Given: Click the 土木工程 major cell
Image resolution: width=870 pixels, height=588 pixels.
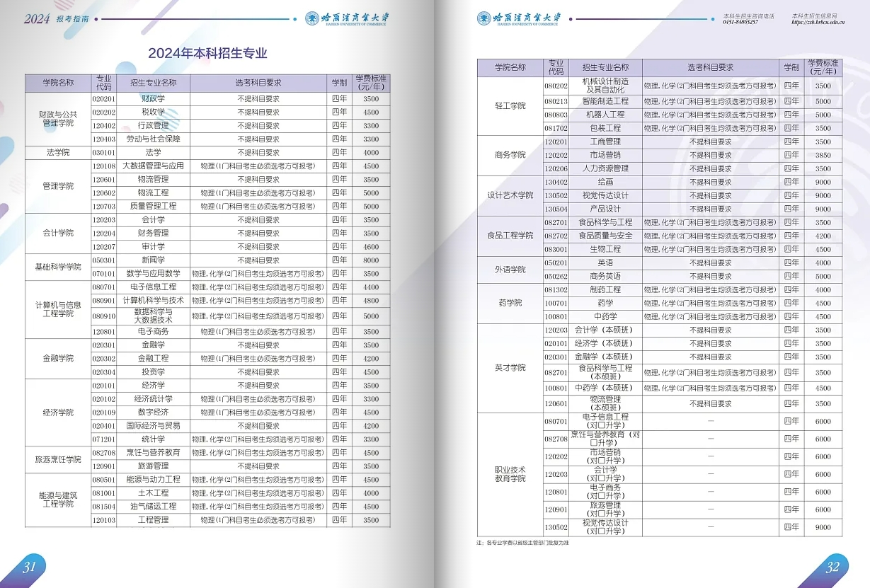Looking at the screenshot, I should pyautogui.click(x=153, y=493).
